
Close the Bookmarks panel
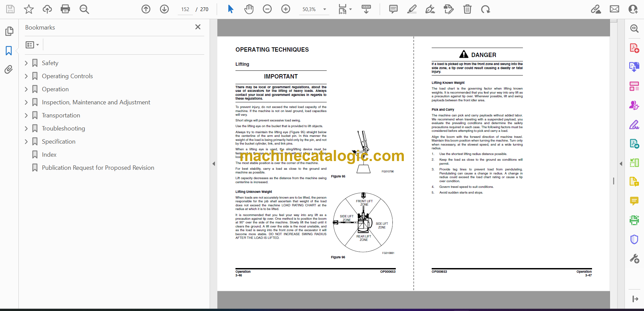tap(198, 27)
